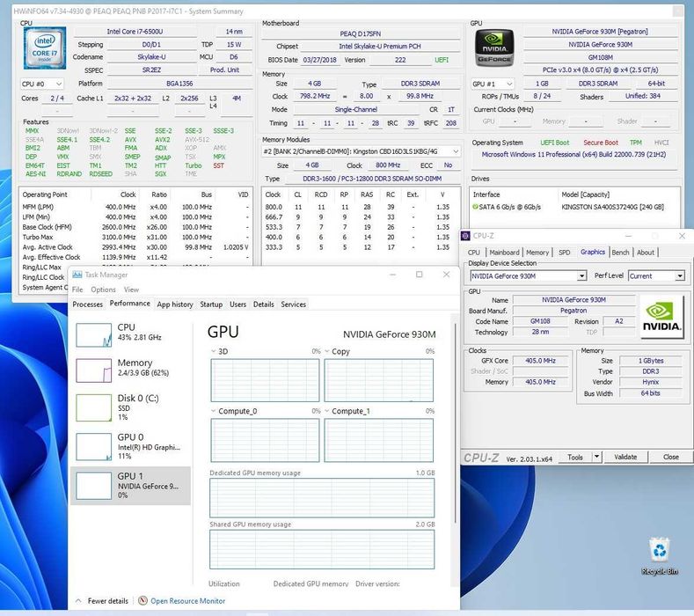Open the CPU tab in CPU-Z
The width and height of the screenshot is (694, 616).
pyautogui.click(x=473, y=253)
